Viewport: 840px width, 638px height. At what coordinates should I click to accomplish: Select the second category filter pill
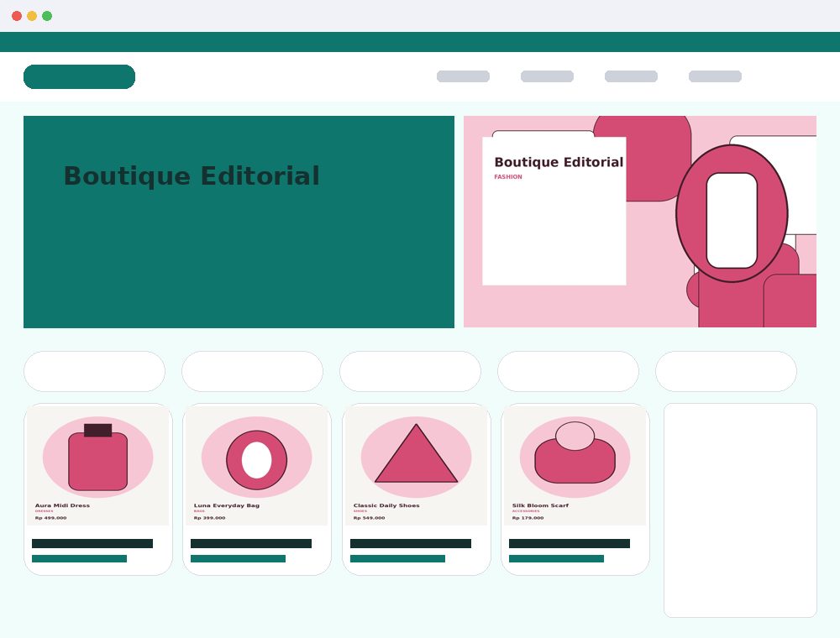click(252, 371)
